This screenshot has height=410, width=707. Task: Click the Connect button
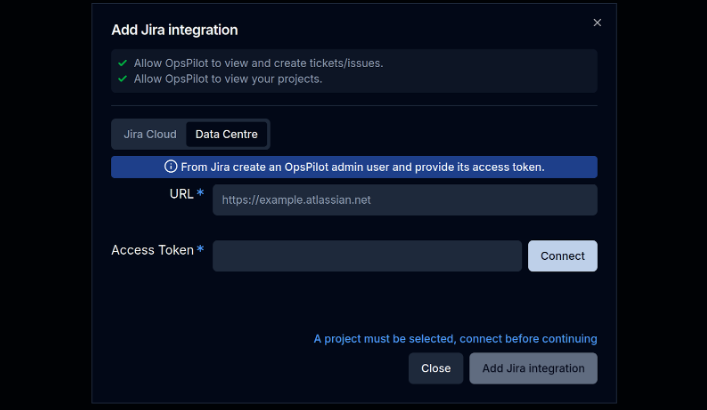(562, 256)
